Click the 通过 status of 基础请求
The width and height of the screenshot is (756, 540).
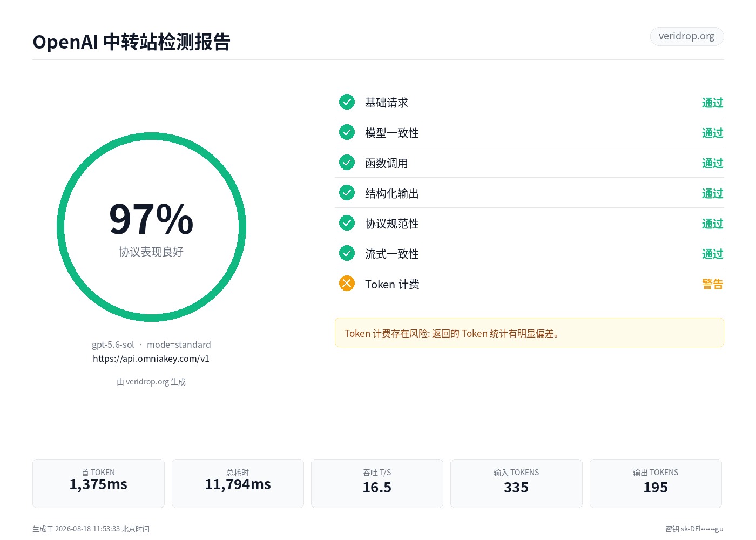(x=712, y=103)
